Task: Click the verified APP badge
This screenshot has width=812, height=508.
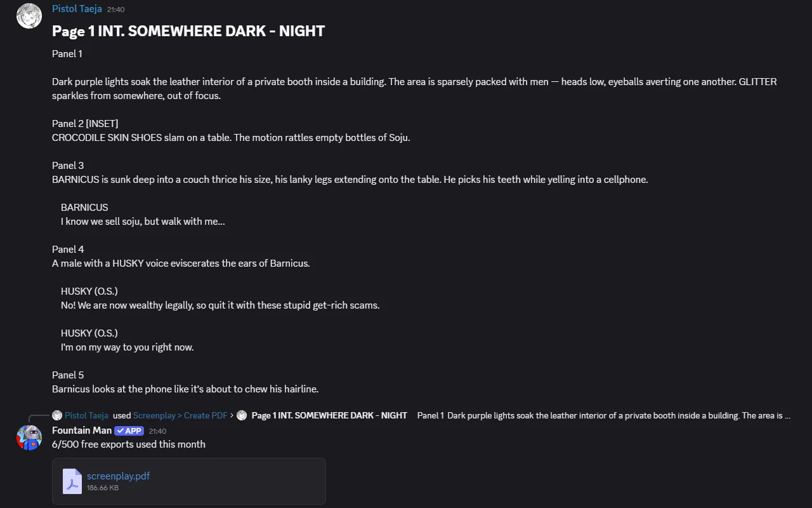Action: click(129, 431)
